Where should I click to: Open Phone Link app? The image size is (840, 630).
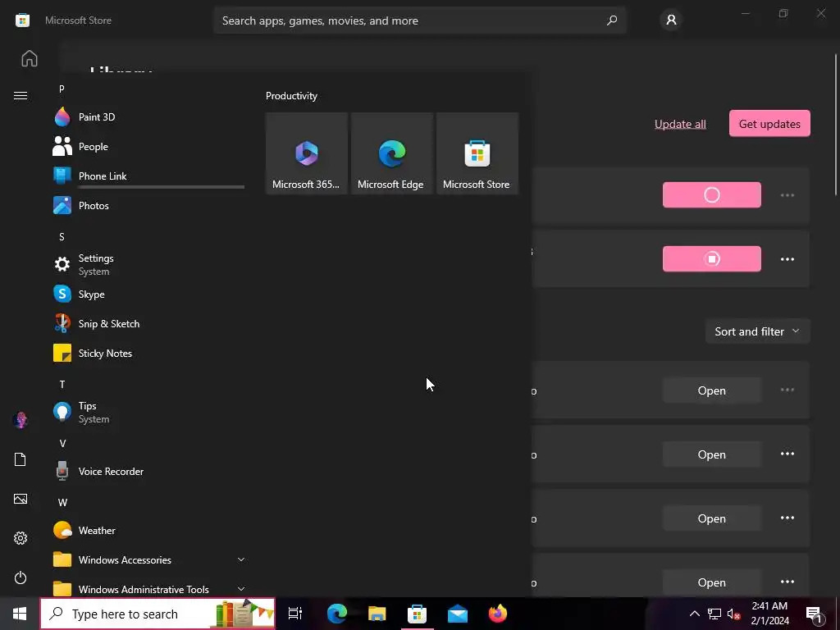tap(149, 176)
